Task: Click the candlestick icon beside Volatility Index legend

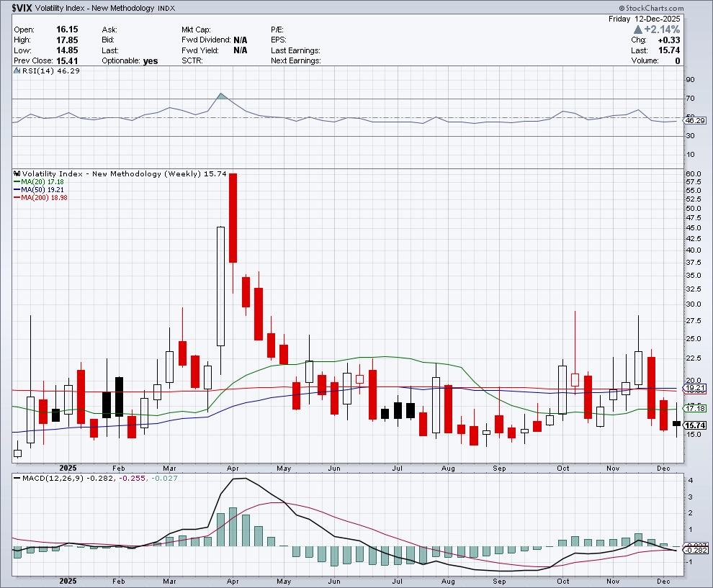Action: coord(17,173)
